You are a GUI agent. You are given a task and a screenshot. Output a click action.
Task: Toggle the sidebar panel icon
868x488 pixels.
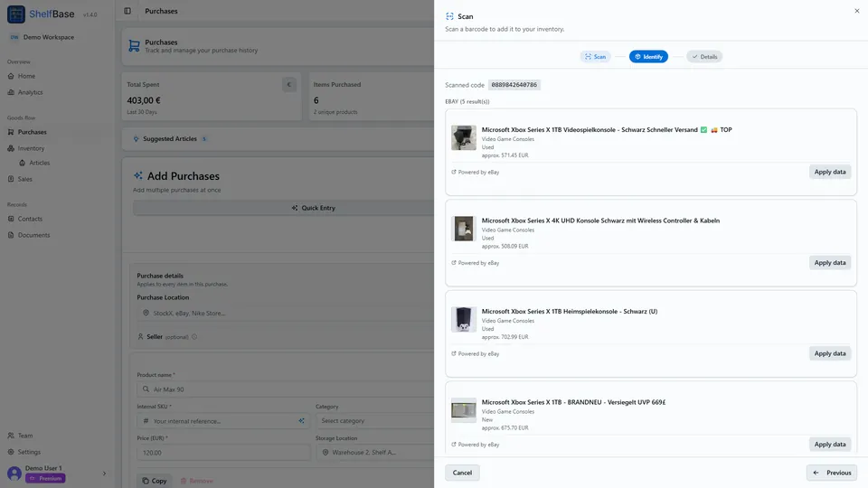click(127, 11)
